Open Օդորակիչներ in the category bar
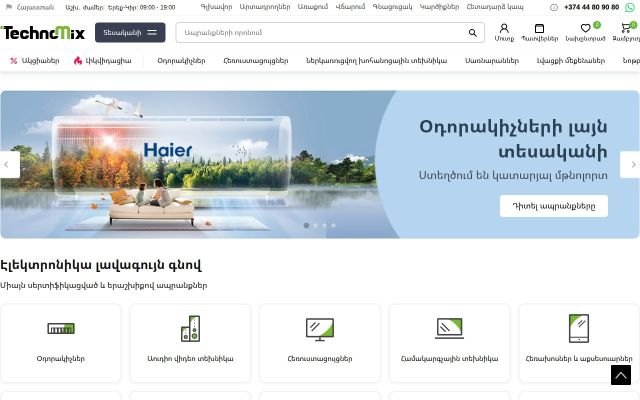 [181, 61]
